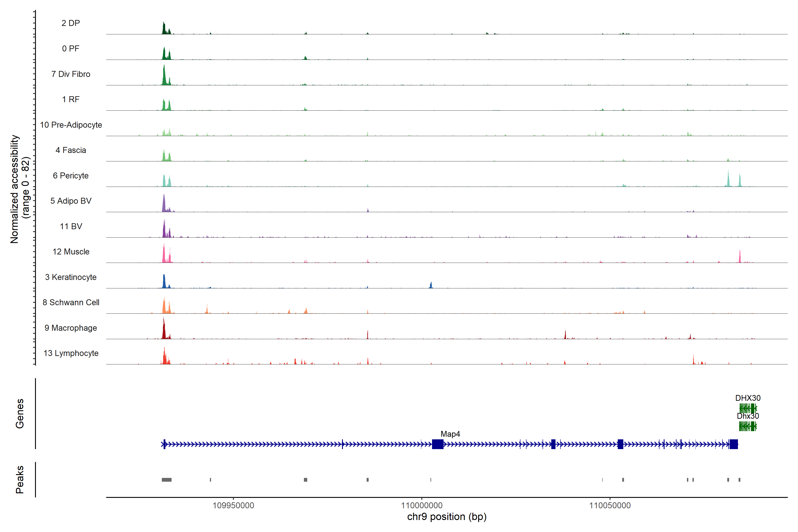
Task: Click the blue Keratinocyte peak near 110000000
Action: pyautogui.click(x=431, y=285)
